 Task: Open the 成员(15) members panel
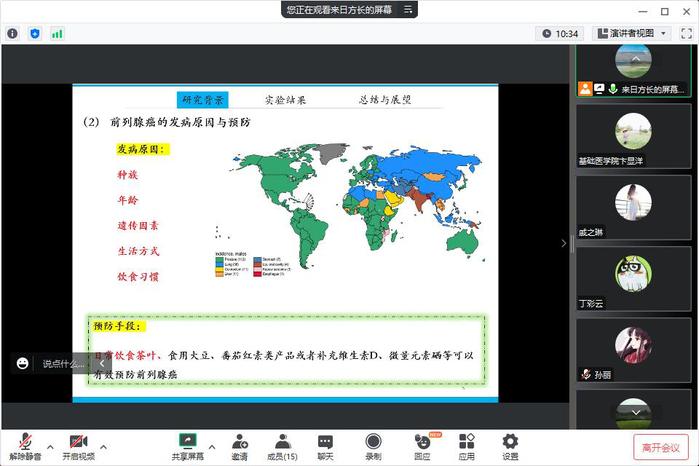coord(282,446)
